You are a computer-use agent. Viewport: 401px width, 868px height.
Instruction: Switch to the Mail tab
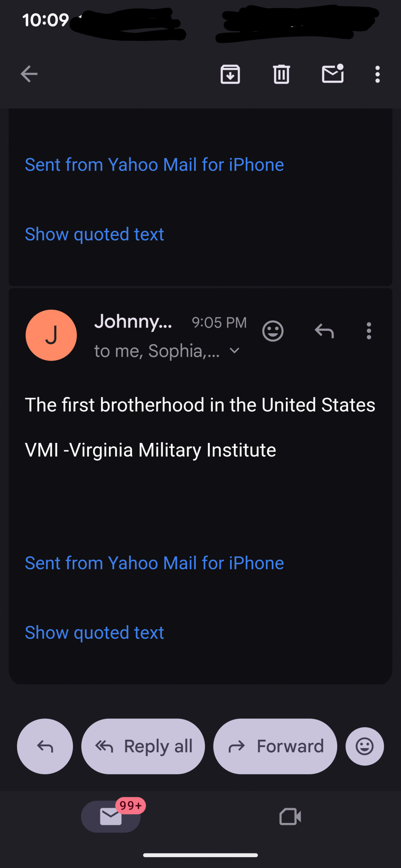[x=111, y=816]
